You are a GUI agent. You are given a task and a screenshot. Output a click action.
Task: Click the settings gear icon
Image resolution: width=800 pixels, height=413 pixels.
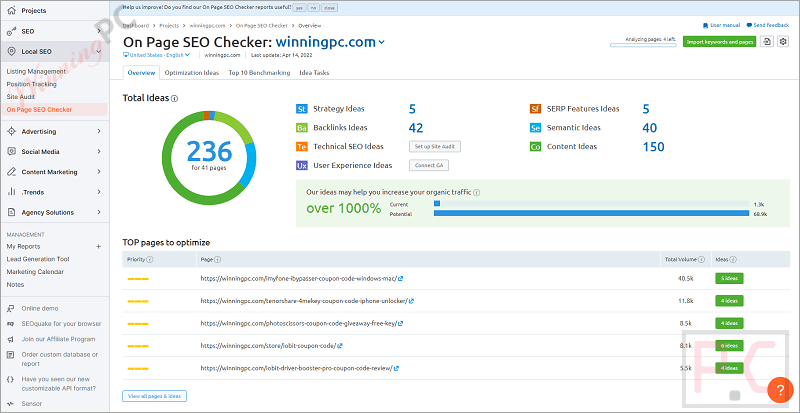[x=783, y=42]
